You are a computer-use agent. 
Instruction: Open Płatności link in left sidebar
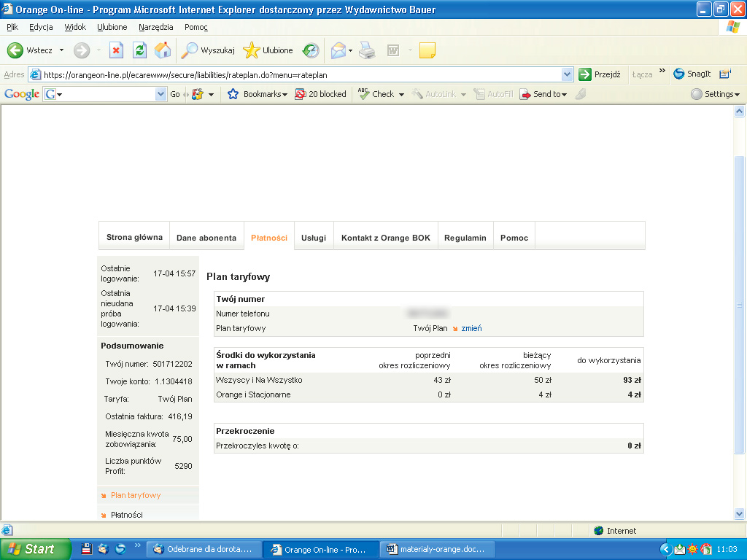(x=126, y=515)
